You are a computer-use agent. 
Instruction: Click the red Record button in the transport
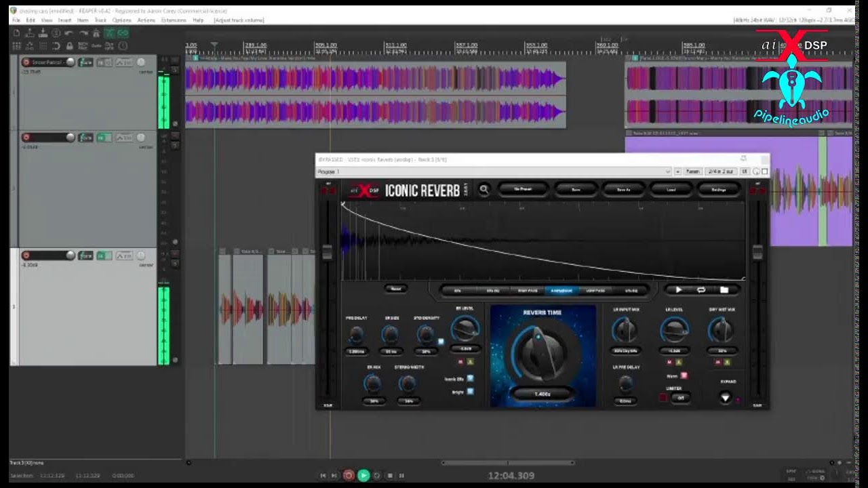pyautogui.click(x=349, y=475)
